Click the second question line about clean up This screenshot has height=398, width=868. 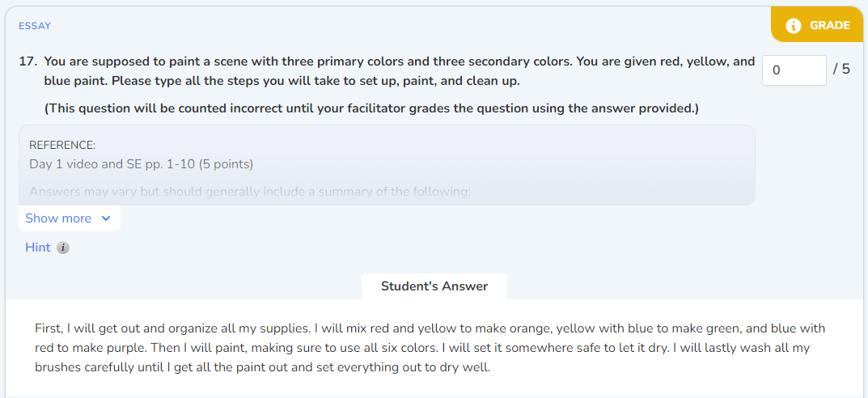(x=282, y=82)
